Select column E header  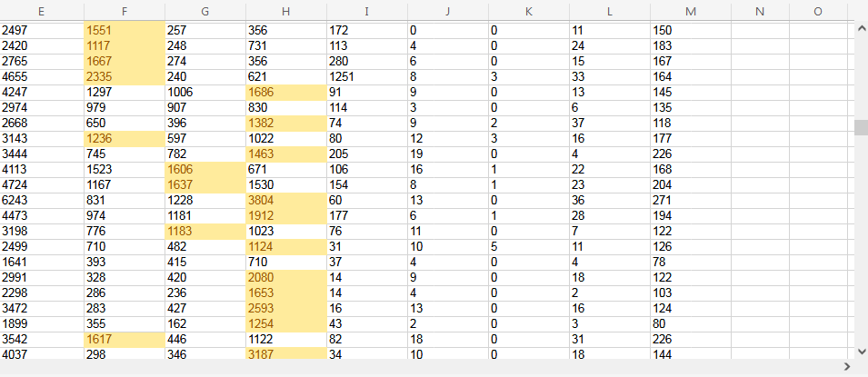[x=42, y=12]
